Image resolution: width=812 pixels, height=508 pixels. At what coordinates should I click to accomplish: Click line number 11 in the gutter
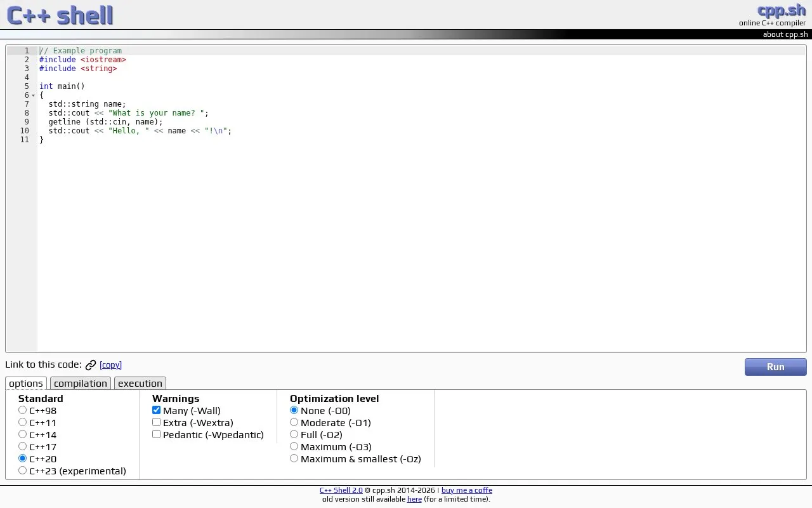coord(25,140)
